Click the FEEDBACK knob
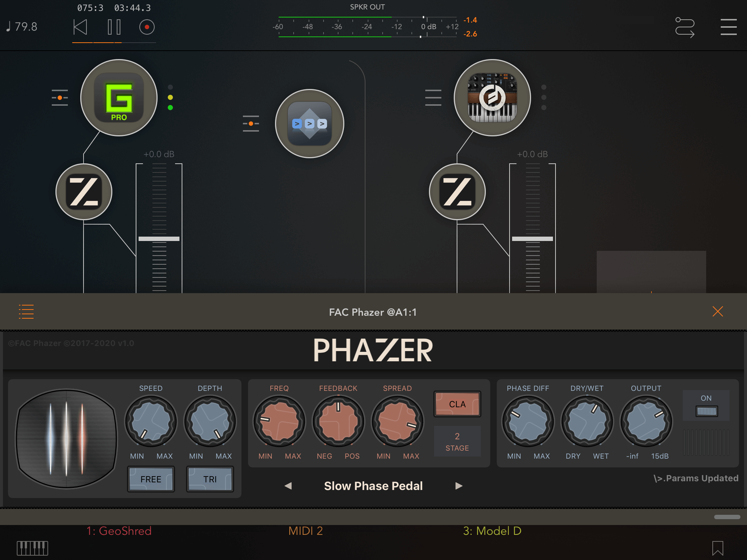Viewport: 747px width, 560px height. 338,421
